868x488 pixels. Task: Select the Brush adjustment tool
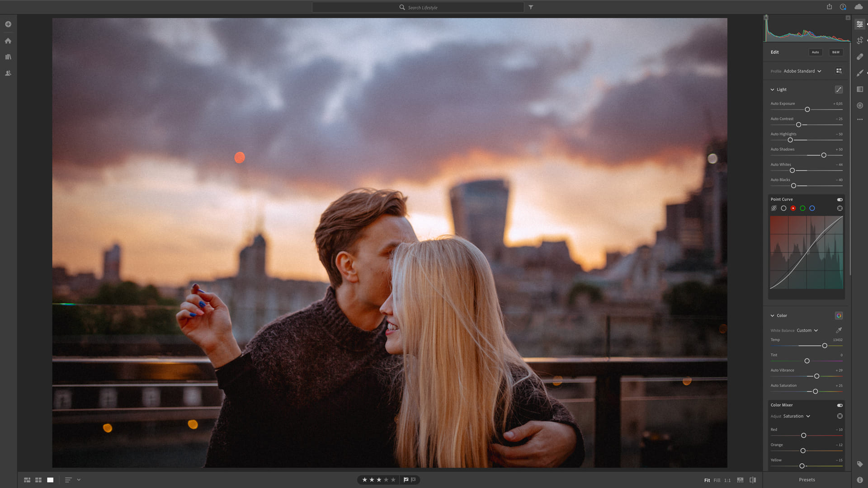[x=859, y=73]
